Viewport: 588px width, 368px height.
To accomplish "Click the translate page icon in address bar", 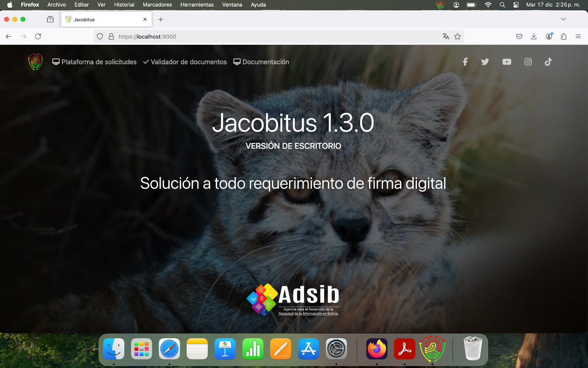I will point(446,36).
